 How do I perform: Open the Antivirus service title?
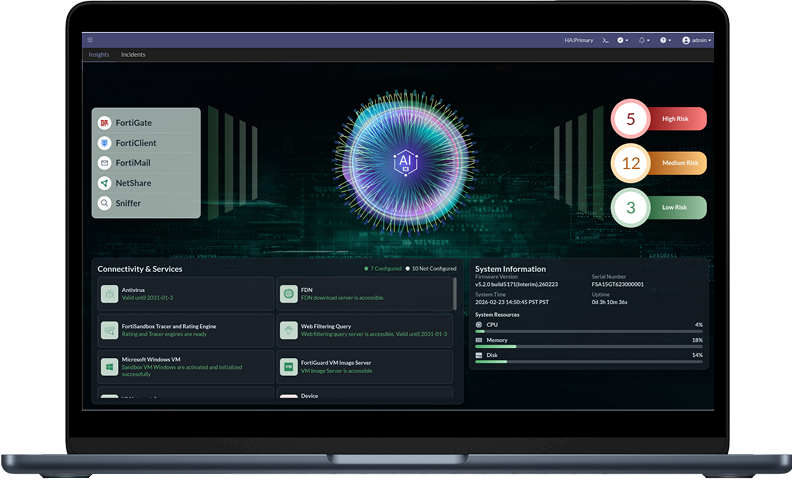coord(133,290)
